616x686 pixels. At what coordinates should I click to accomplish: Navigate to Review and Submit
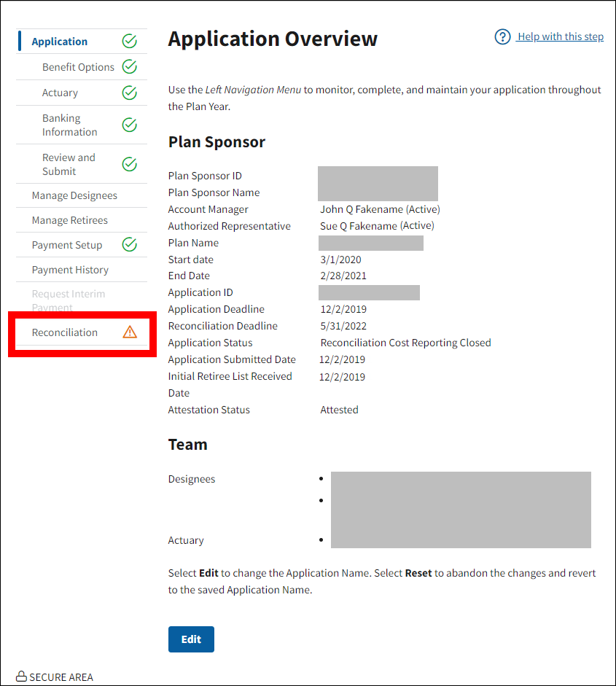tap(69, 164)
